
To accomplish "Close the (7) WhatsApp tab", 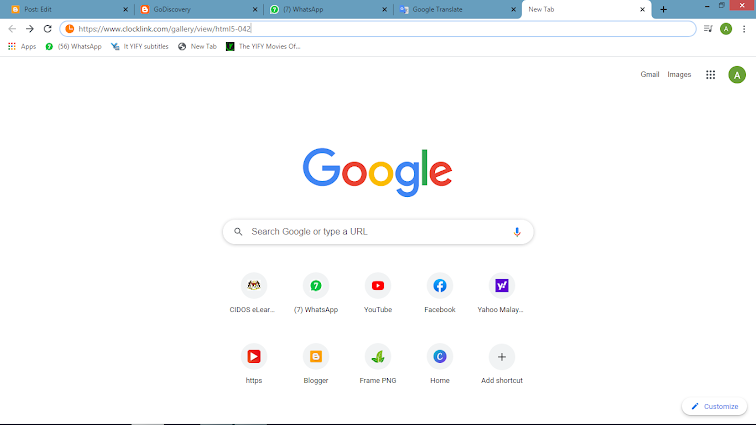I will [384, 9].
